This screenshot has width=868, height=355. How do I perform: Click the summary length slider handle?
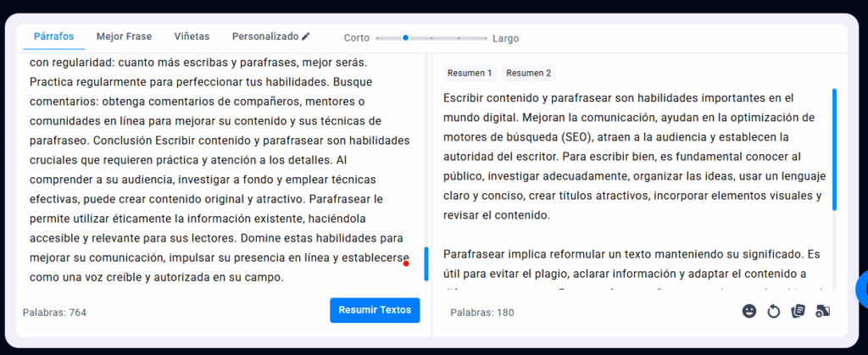pyautogui.click(x=406, y=37)
